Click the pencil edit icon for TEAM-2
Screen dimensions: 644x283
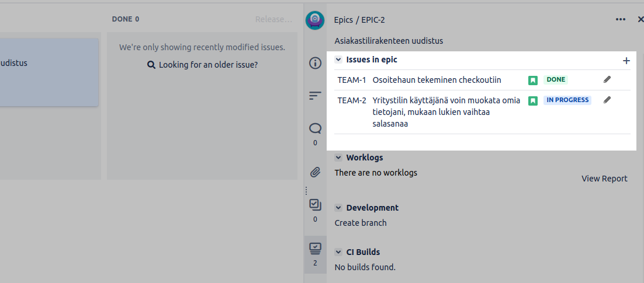coord(607,100)
